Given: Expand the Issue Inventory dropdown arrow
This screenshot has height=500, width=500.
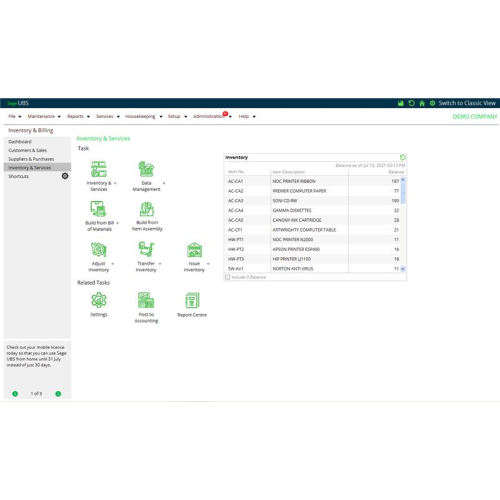Looking at the screenshot, I should coord(208,264).
